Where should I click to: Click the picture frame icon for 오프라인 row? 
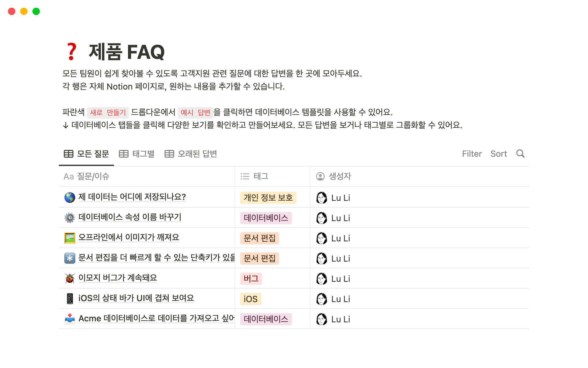point(70,238)
